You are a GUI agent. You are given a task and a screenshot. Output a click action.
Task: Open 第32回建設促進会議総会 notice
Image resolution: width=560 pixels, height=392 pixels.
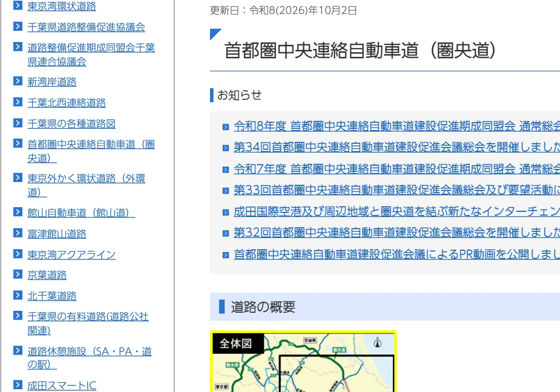click(x=397, y=232)
